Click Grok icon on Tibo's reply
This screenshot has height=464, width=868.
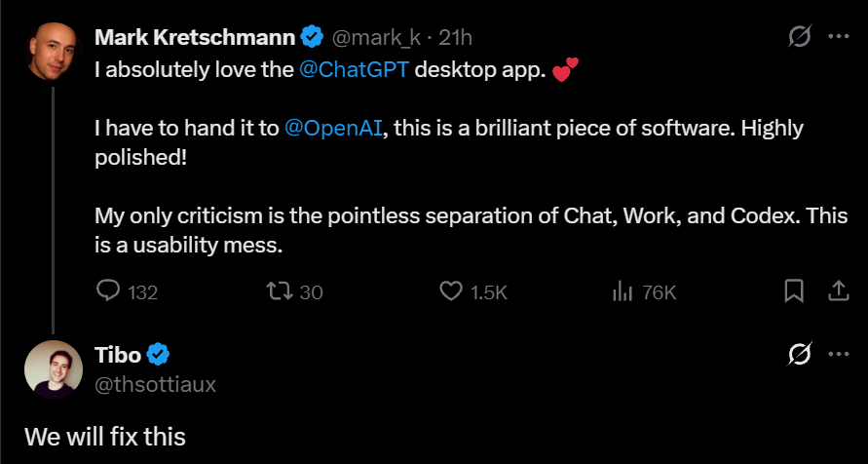point(800,355)
